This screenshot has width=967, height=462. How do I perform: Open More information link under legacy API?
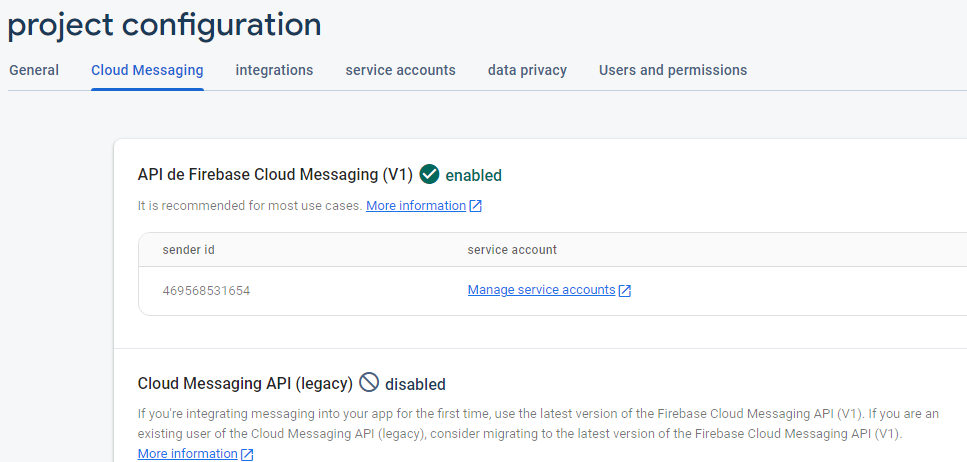click(188, 454)
